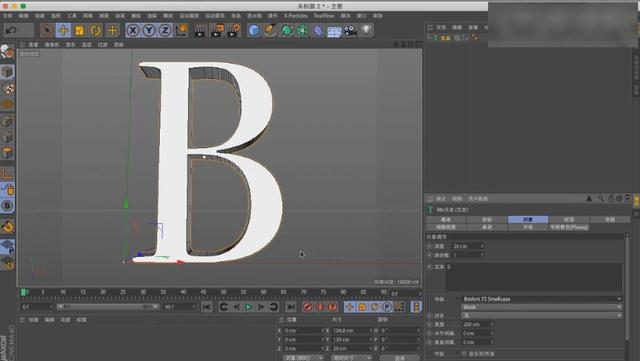
Task: Click the Apply button under coordinates
Action: (x=399, y=358)
